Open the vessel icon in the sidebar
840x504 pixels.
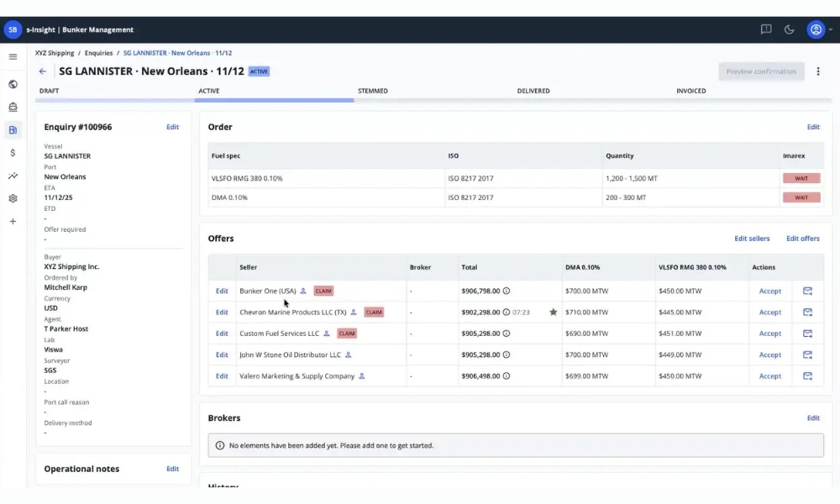13,107
